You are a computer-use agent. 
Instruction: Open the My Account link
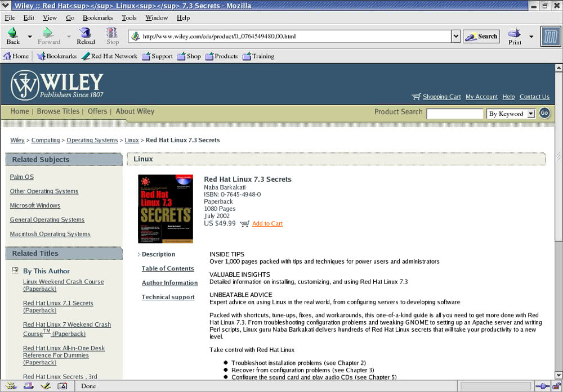pos(481,97)
